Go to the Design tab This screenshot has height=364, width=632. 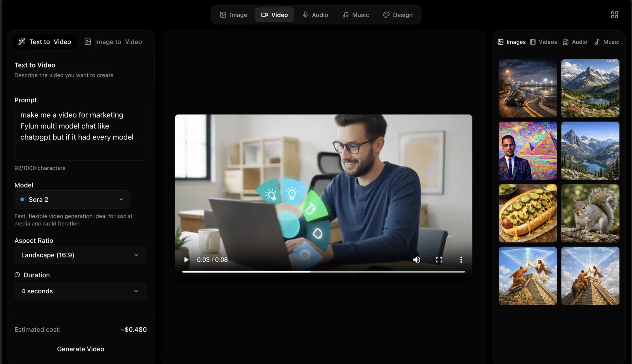(x=398, y=15)
